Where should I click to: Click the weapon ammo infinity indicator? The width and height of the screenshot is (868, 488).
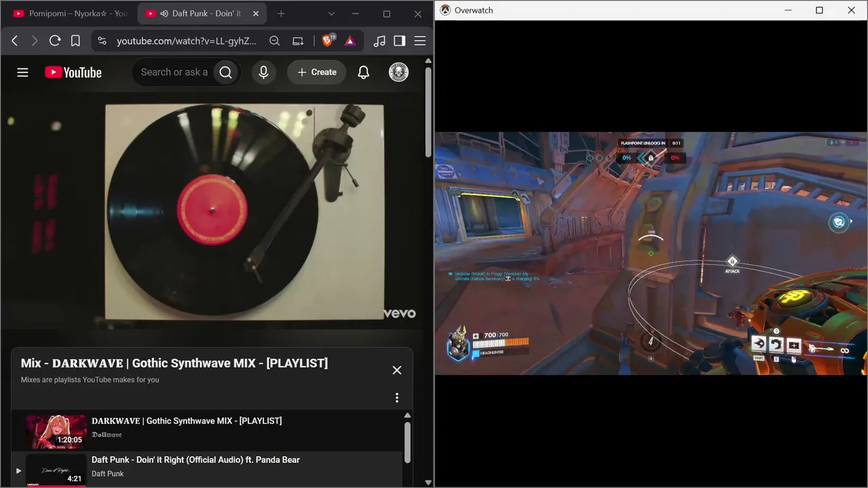[845, 350]
